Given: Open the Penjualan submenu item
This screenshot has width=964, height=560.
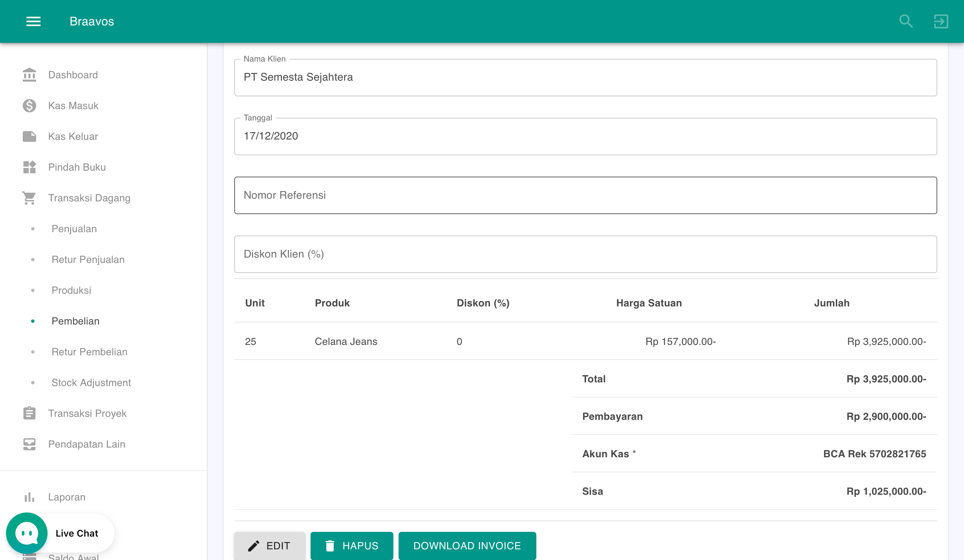Looking at the screenshot, I should [74, 228].
